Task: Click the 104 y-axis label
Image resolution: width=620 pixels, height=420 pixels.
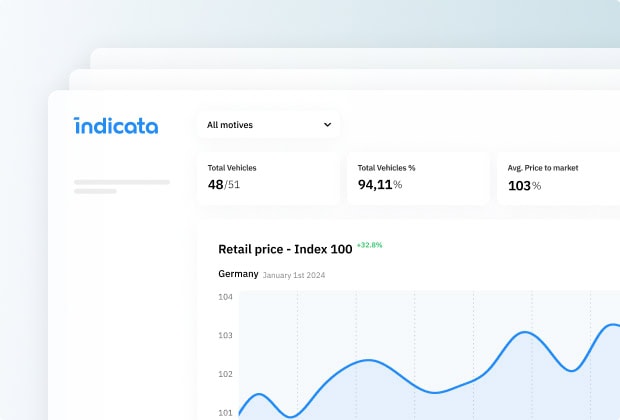Action: [225, 297]
